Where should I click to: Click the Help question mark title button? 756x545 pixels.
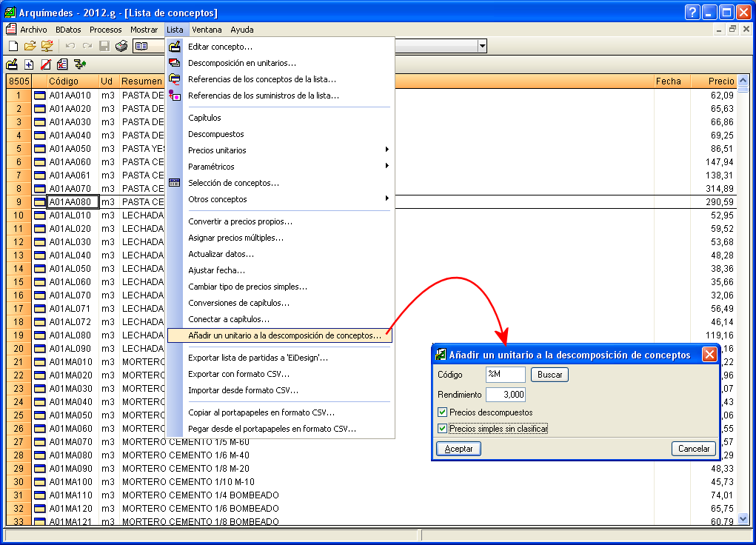pos(692,13)
